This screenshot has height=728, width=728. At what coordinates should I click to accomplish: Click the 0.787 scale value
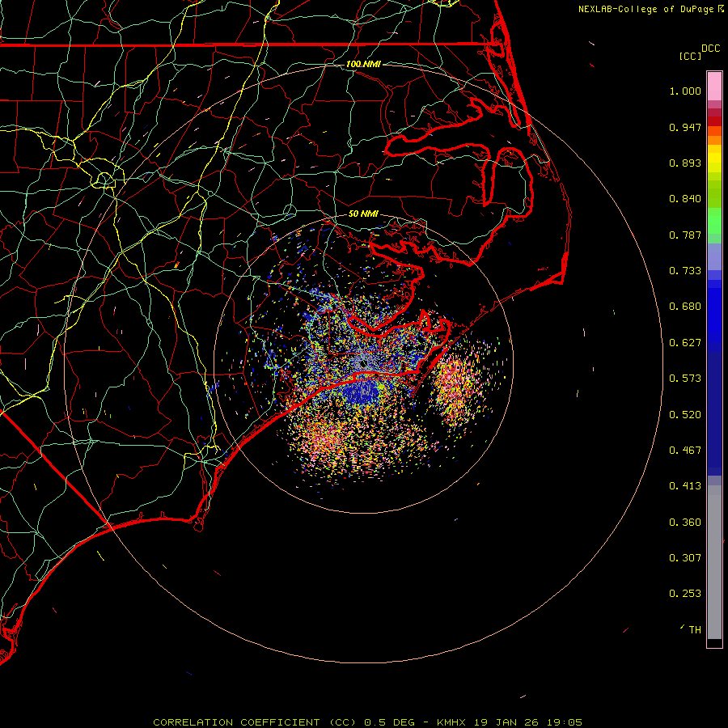pos(685,235)
